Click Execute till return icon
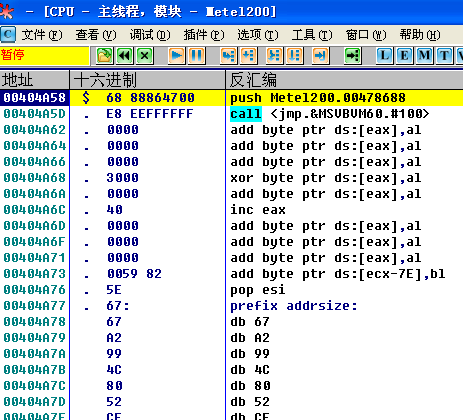Screen dimensions: 463x420 click(x=320, y=55)
